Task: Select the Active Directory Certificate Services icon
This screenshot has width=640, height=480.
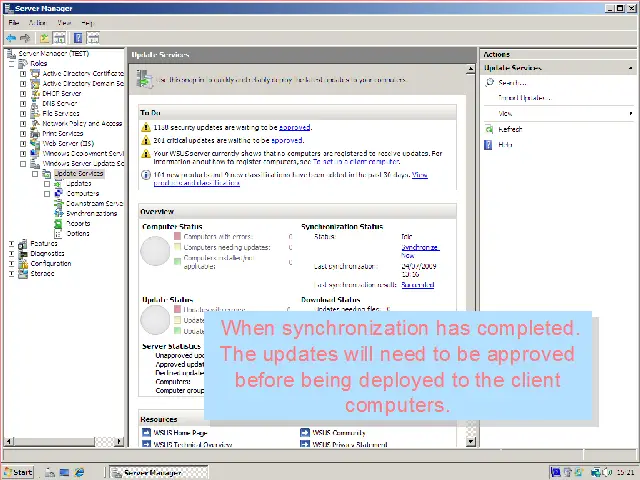Action: coord(35,73)
